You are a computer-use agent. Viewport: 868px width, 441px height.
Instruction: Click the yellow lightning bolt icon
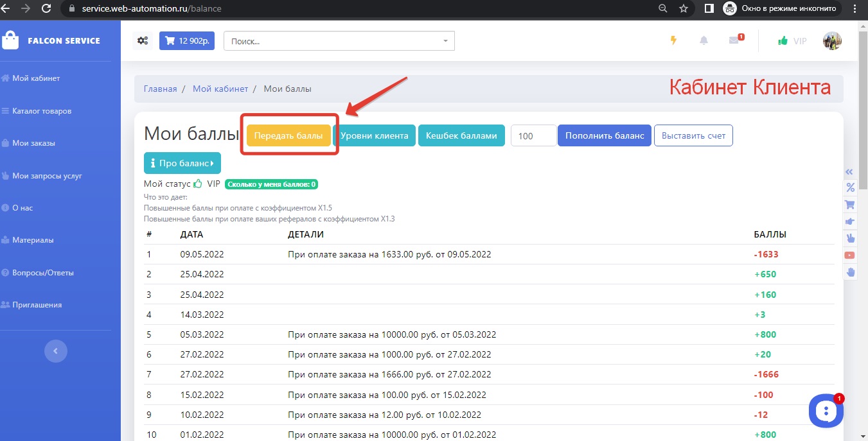pos(673,40)
